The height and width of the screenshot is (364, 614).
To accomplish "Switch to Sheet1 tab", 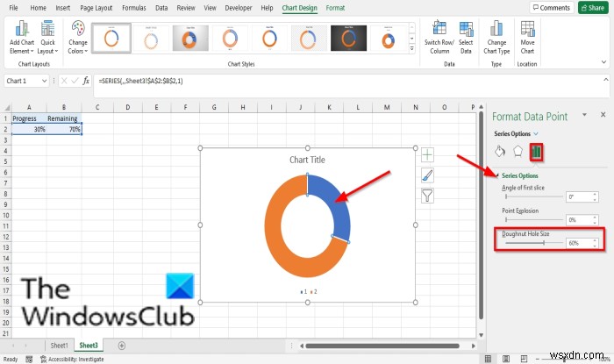I will [59, 346].
